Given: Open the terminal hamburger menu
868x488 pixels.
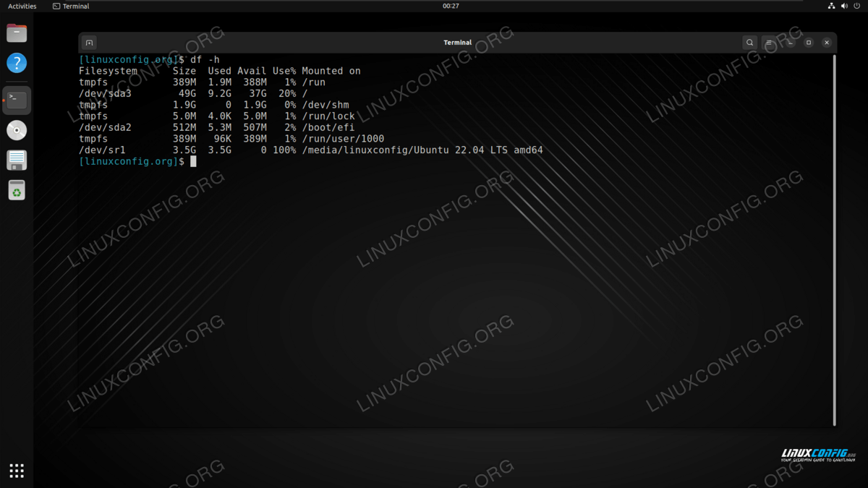Looking at the screenshot, I should pyautogui.click(x=770, y=43).
